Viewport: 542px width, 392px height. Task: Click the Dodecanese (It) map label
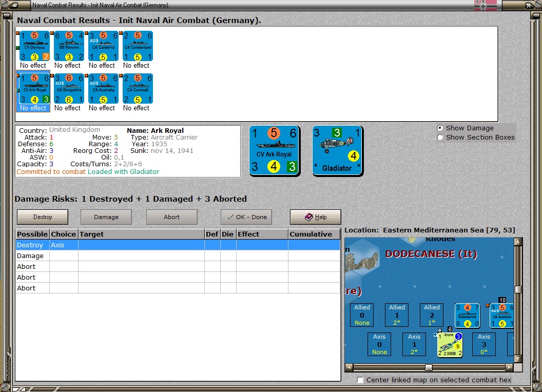click(431, 254)
